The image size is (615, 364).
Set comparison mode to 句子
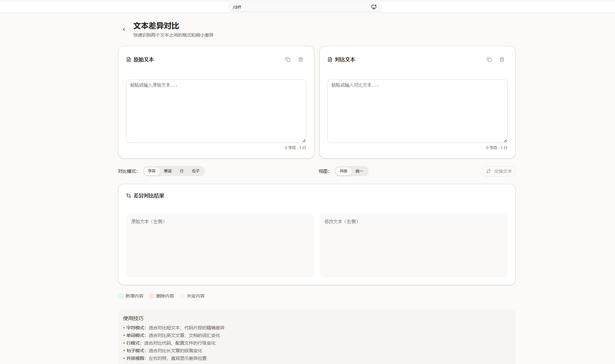point(196,171)
